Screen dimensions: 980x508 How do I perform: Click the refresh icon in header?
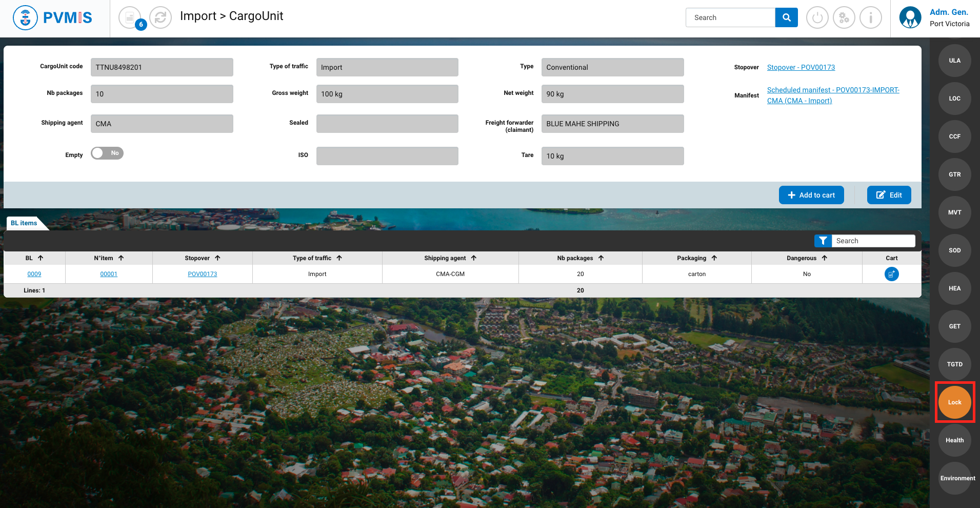(x=161, y=17)
